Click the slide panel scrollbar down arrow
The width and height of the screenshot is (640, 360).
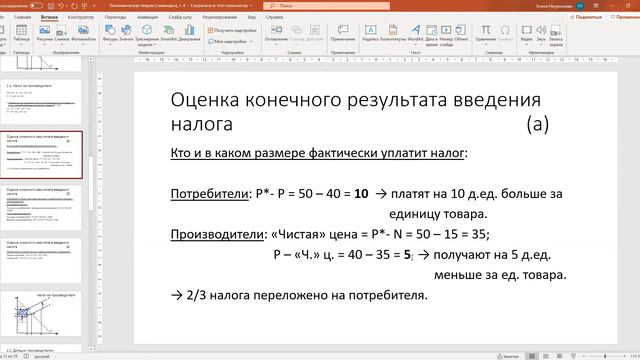(x=91, y=349)
